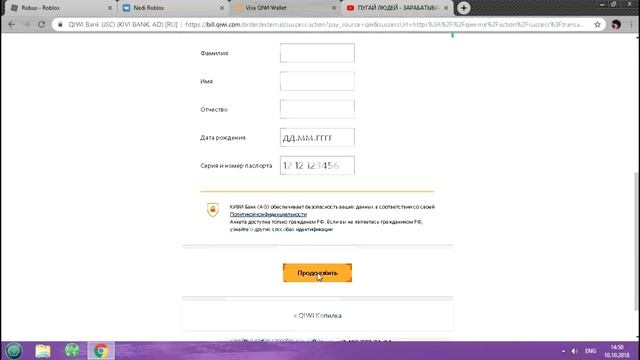Click the bill.qiwi.com address bar URL
The width and height of the screenshot is (640, 360).
click(x=384, y=24)
